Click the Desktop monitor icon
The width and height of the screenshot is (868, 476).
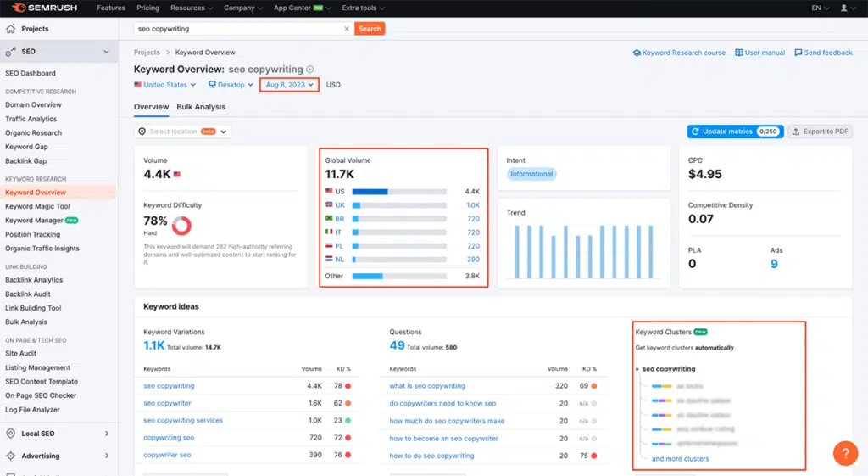[212, 85]
